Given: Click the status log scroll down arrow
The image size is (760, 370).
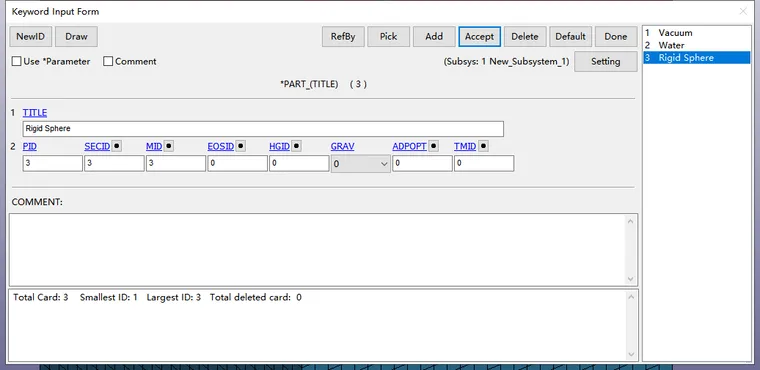Looking at the screenshot, I should [x=631, y=354].
